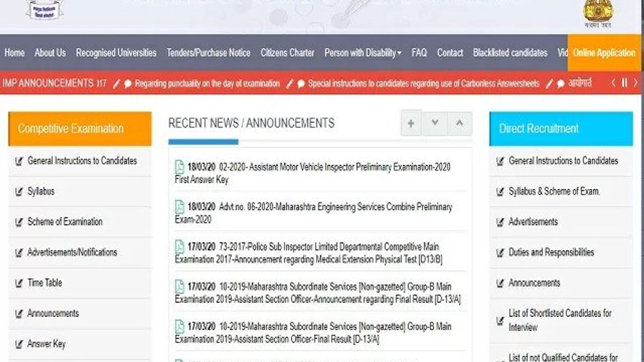
Task: Click the up arrow in Recent News
Action: [459, 123]
